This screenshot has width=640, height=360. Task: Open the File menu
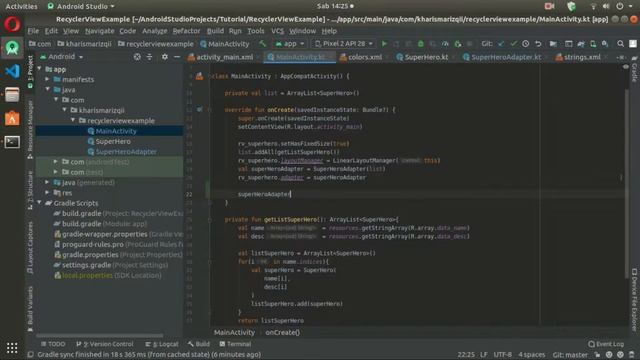coord(33,31)
